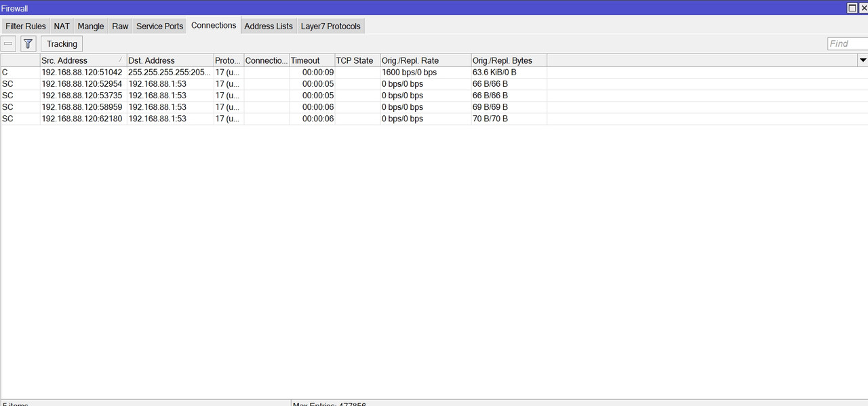The height and width of the screenshot is (406, 868).
Task: Sort by Src. Address column header
Action: coord(83,60)
